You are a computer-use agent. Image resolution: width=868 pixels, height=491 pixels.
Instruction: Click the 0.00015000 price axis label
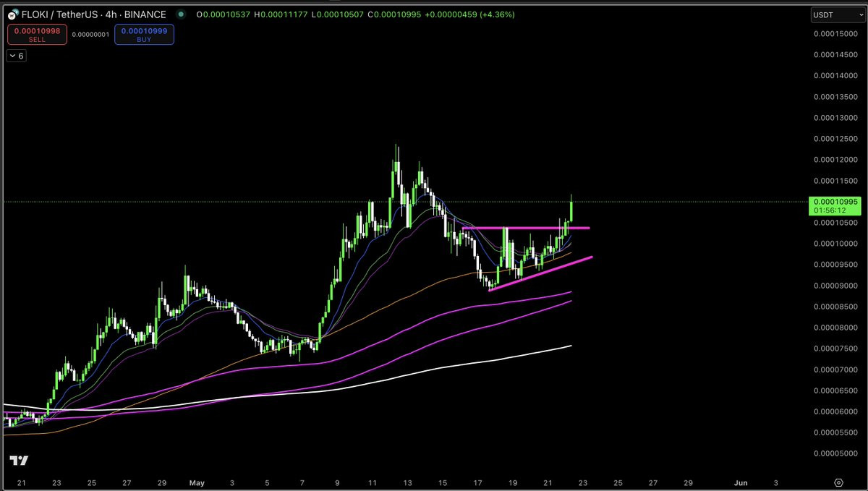pos(835,33)
